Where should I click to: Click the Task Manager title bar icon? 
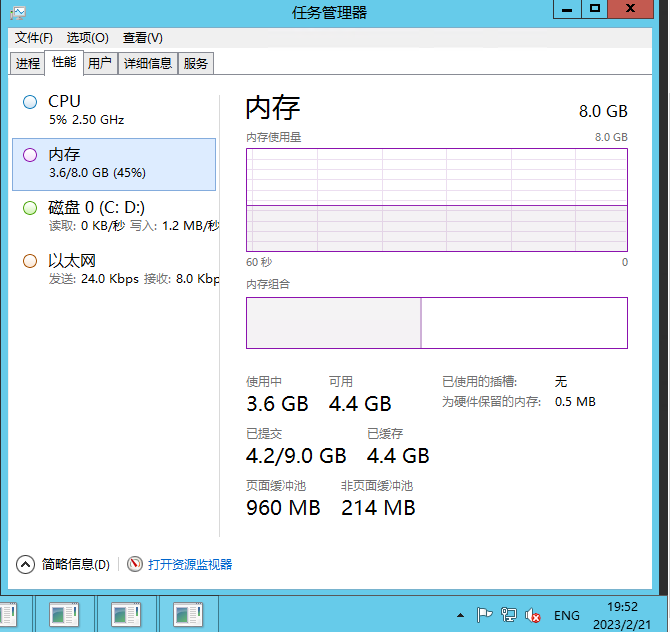pos(18,12)
